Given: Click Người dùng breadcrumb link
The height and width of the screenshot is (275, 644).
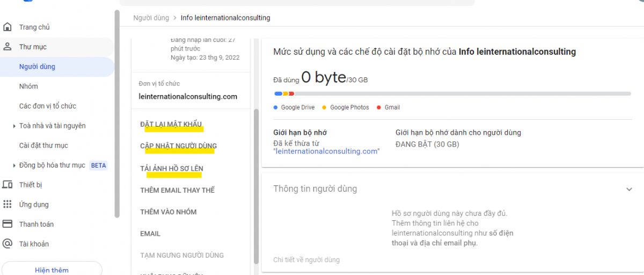Looking at the screenshot, I should click(151, 18).
